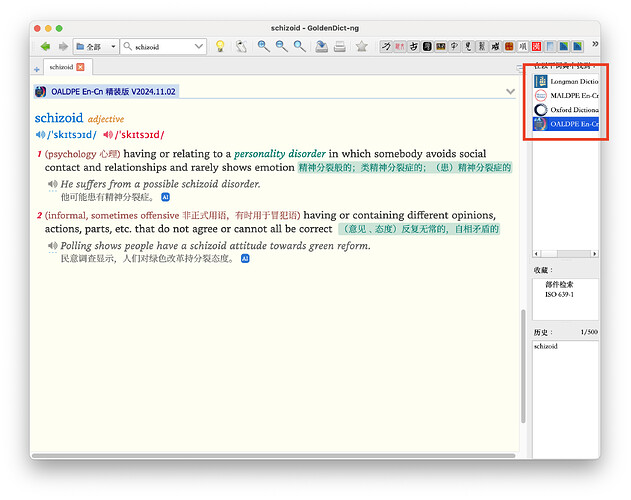Image resolution: width=631 pixels, height=500 pixels.
Task: Expand the search box suggestions arrow
Action: pyautogui.click(x=199, y=47)
